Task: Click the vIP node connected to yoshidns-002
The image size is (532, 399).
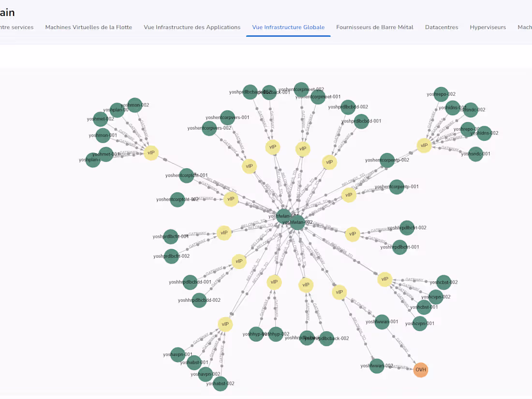Action: (424, 145)
